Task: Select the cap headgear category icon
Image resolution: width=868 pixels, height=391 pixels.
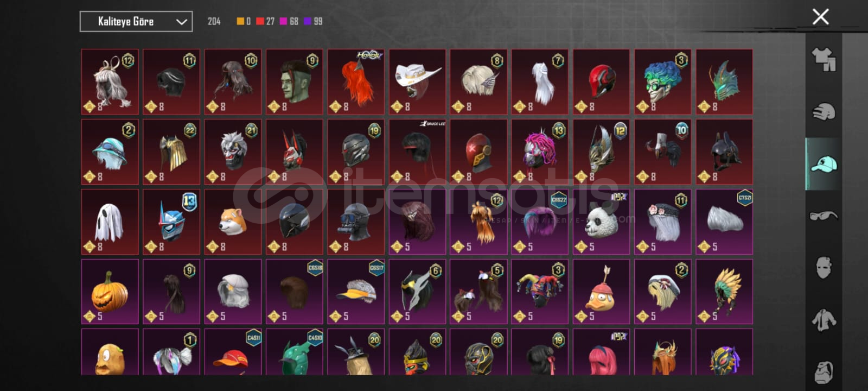Action: pos(824,163)
